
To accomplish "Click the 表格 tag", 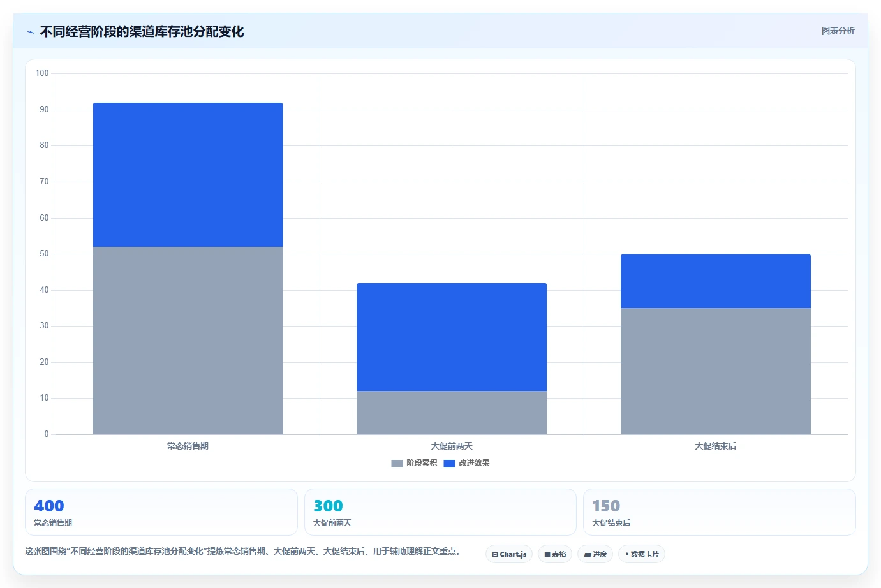I will (x=555, y=554).
